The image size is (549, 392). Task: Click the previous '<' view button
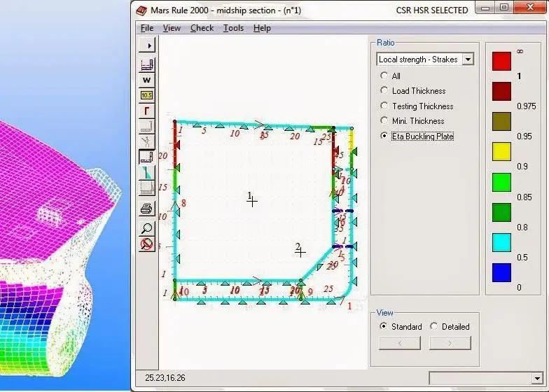(x=400, y=343)
